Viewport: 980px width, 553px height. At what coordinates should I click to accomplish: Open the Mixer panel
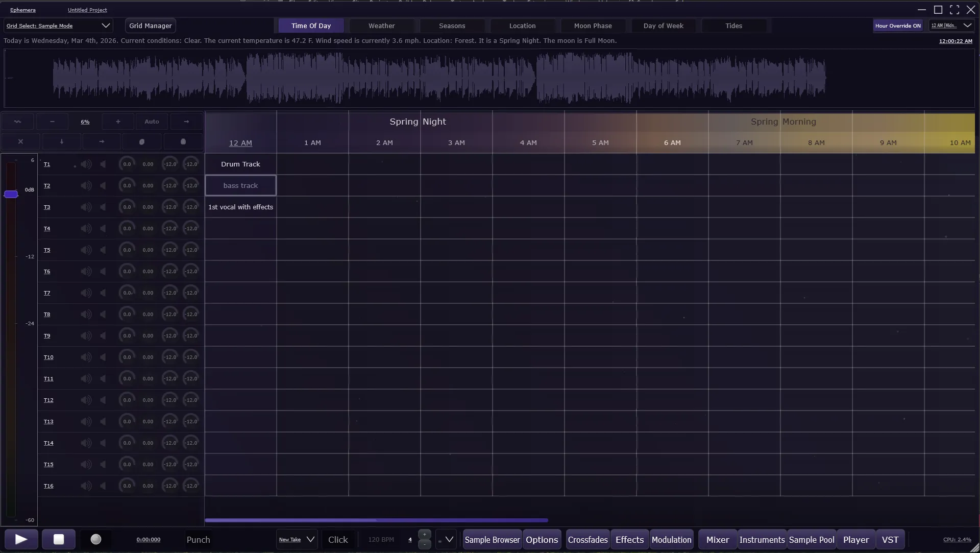717,540
